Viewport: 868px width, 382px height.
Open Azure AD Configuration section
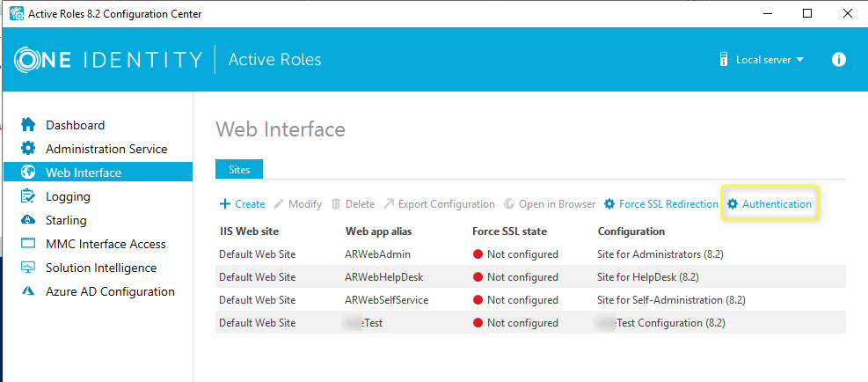110,291
